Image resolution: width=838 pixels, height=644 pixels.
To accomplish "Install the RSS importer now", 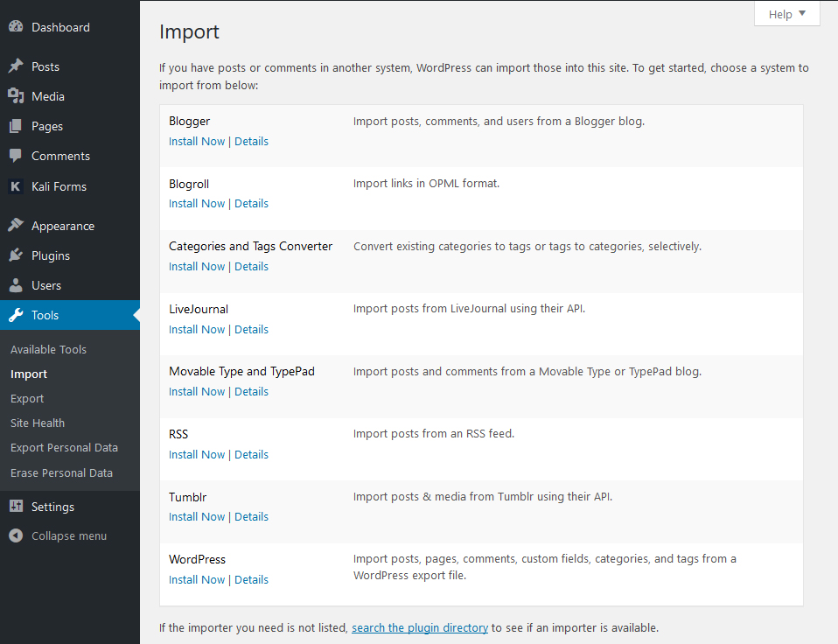I will pos(197,455).
